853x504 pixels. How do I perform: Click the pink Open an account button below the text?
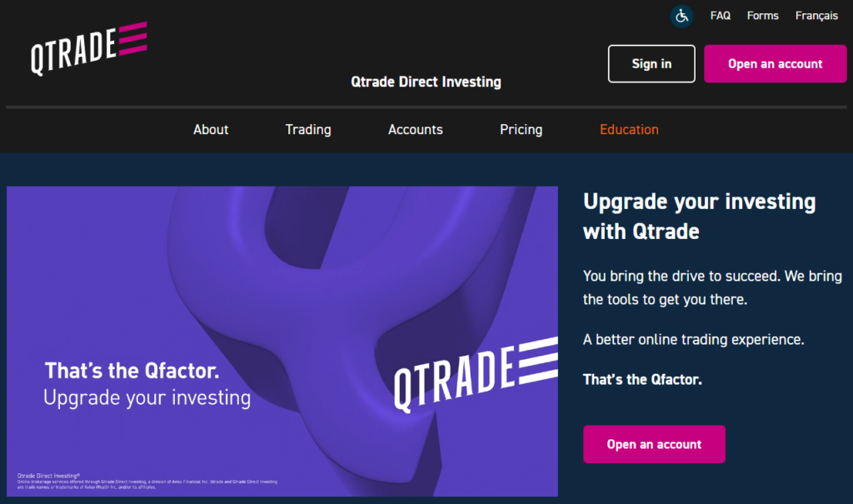click(654, 444)
